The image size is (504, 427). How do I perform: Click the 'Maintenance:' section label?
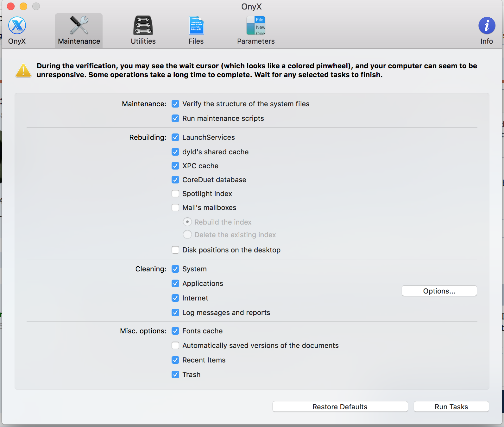[144, 104]
